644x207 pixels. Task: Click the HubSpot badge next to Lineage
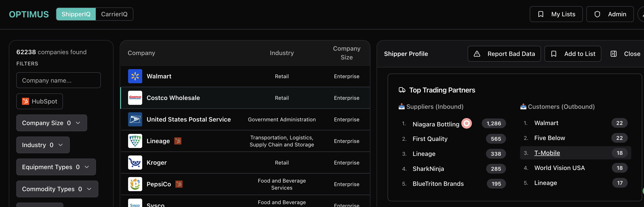tap(178, 141)
